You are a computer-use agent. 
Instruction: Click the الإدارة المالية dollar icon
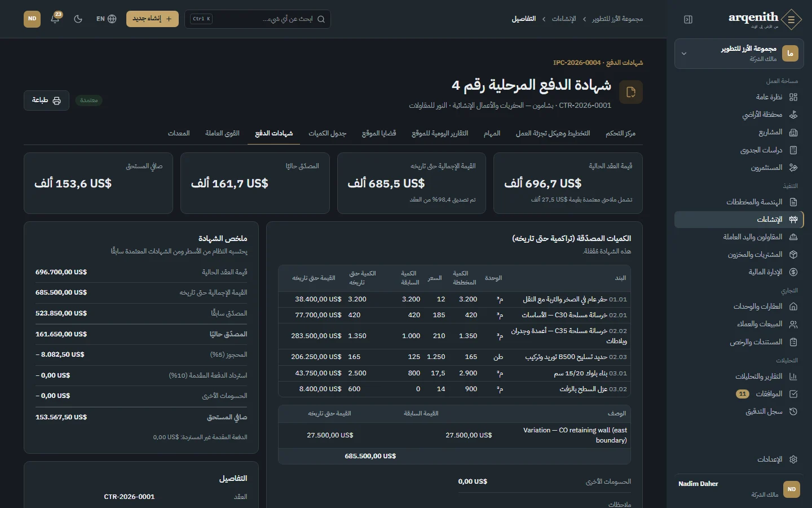(x=793, y=272)
